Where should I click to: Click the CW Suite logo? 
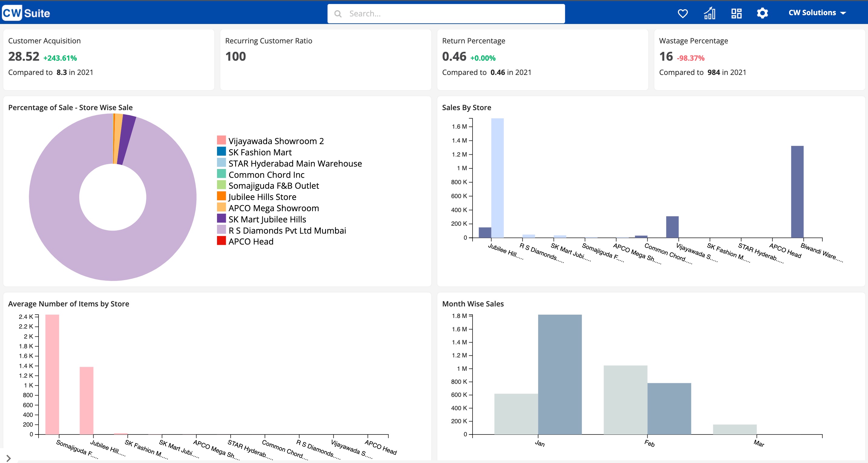click(x=25, y=13)
